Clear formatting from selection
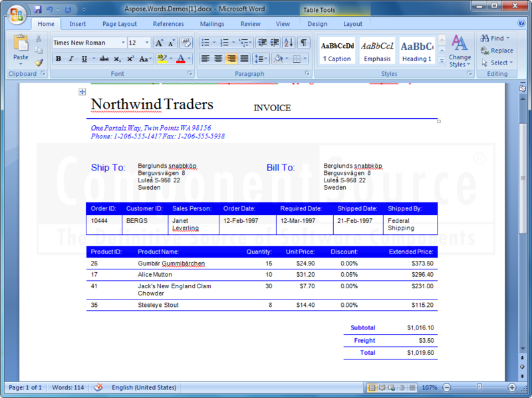The width and height of the screenshot is (532, 398). tap(186, 43)
